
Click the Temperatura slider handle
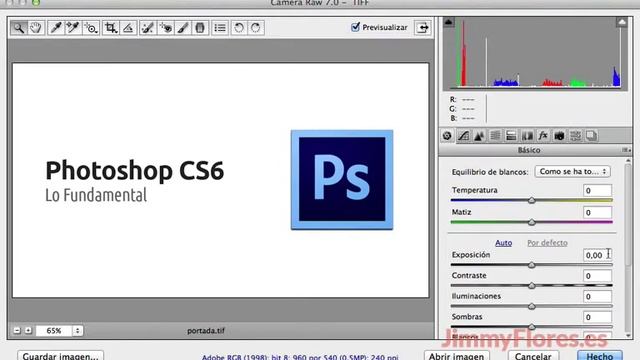(531, 200)
